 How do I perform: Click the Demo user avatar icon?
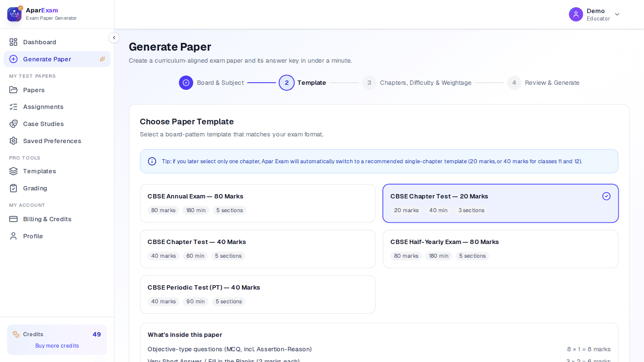coord(576,14)
